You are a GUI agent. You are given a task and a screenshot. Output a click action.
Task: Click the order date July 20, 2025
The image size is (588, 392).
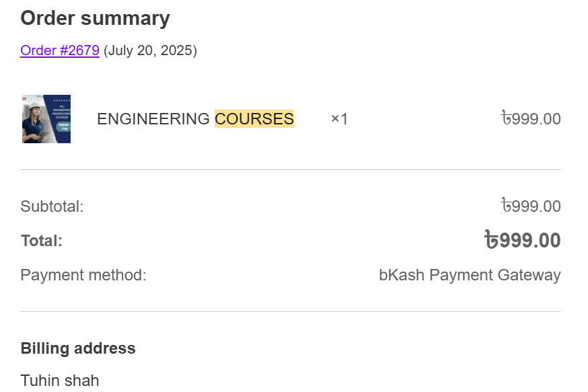(x=150, y=50)
